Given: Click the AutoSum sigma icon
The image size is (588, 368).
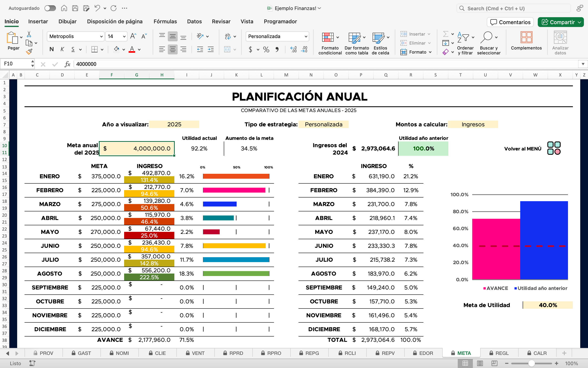Looking at the screenshot, I should [446, 34].
